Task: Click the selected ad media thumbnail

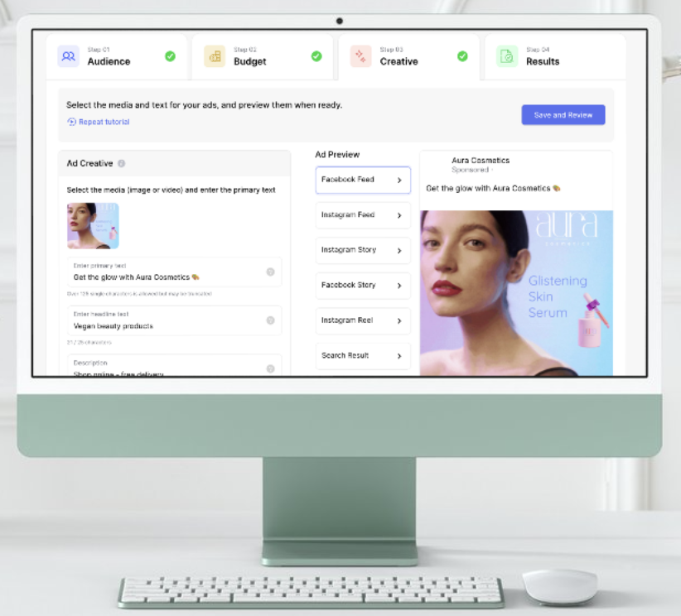Action: 93,226
